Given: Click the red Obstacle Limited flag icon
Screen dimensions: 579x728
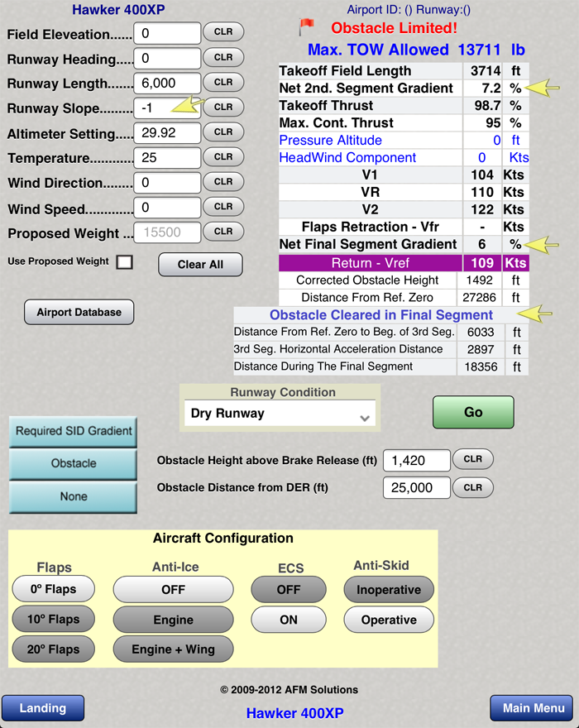Looking at the screenshot, I should [306, 27].
